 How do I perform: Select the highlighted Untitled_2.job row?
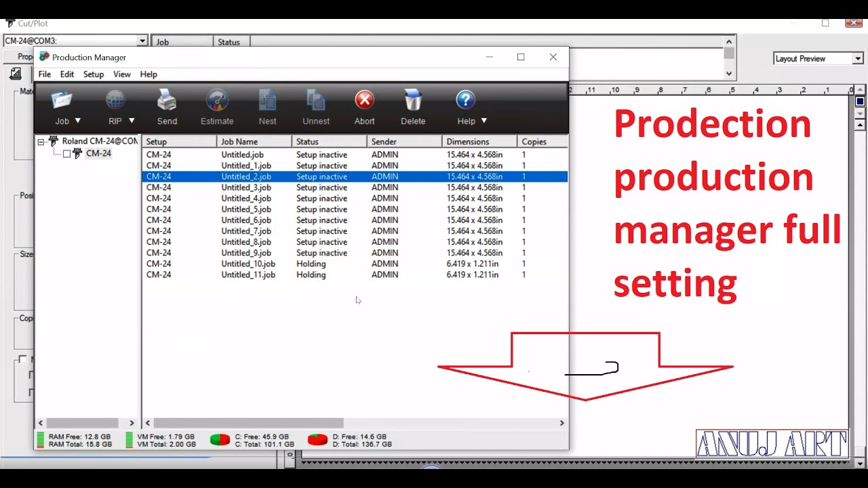pyautogui.click(x=355, y=176)
